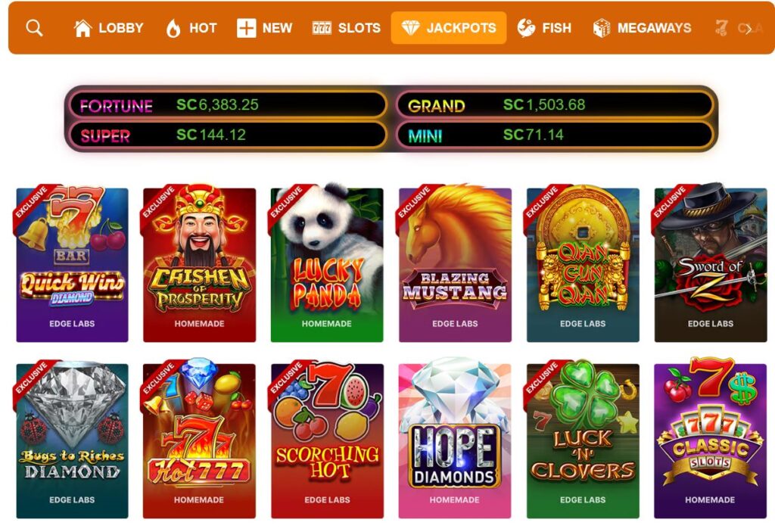
Task: Open the Megaways dice icon
Action: 602,28
